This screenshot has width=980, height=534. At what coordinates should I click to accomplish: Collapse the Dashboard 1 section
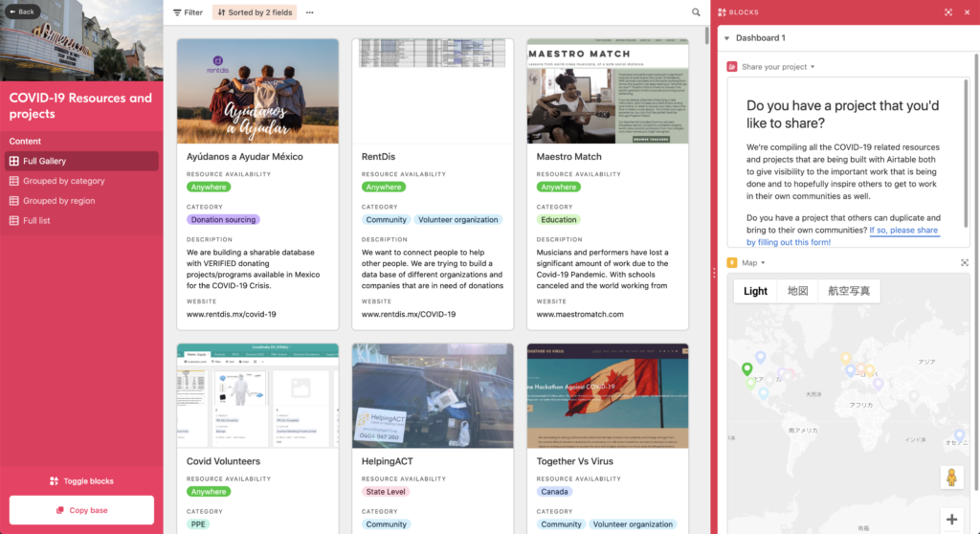[727, 38]
